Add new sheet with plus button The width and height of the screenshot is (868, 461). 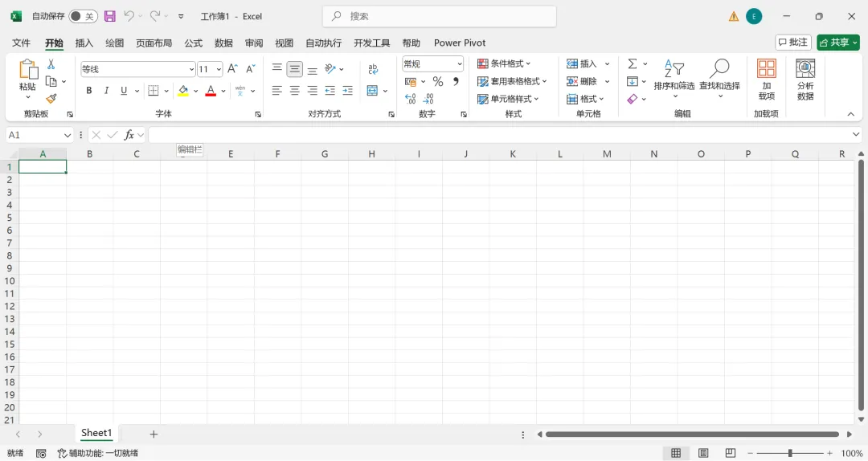[x=154, y=434]
